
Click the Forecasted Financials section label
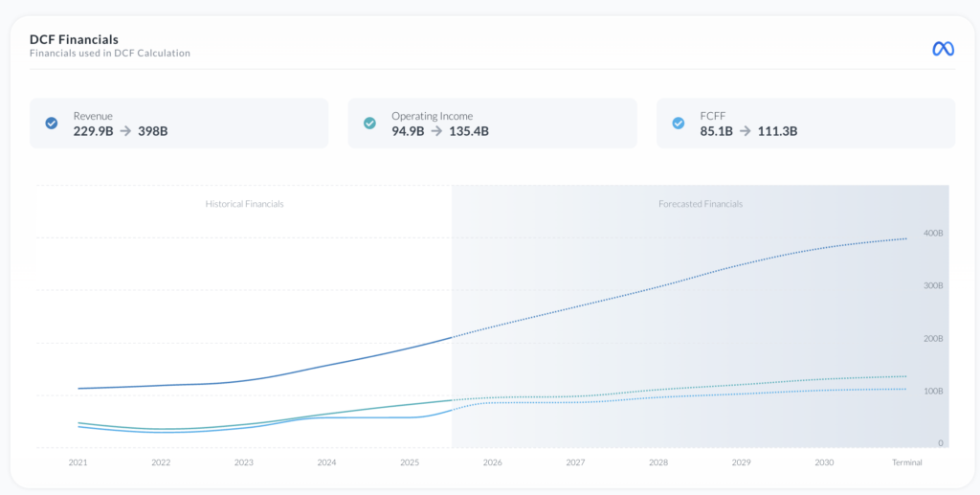tap(700, 204)
